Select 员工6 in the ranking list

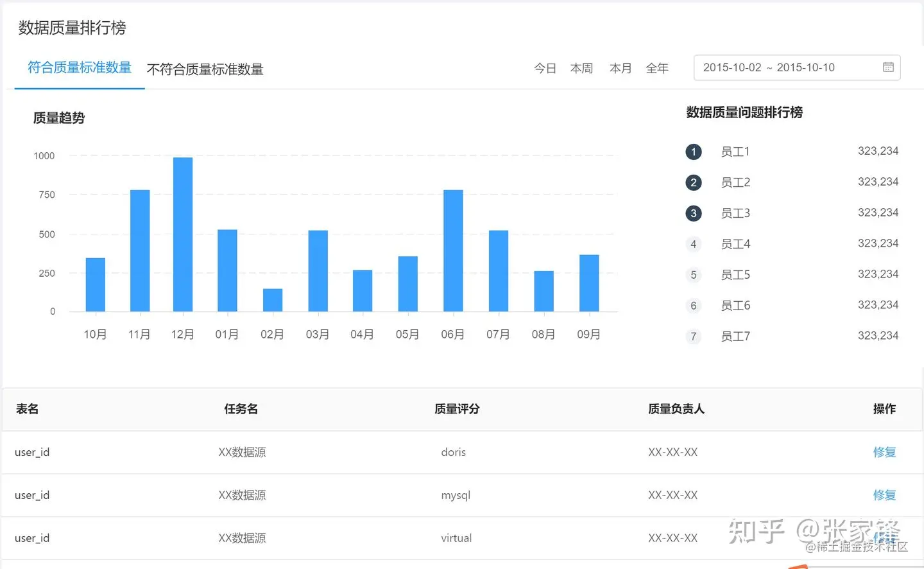point(735,306)
